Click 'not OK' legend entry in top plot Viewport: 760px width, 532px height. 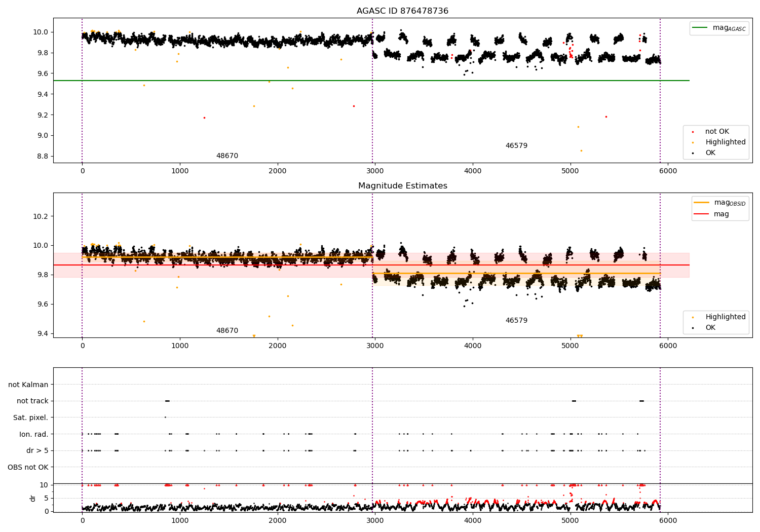[716, 132]
